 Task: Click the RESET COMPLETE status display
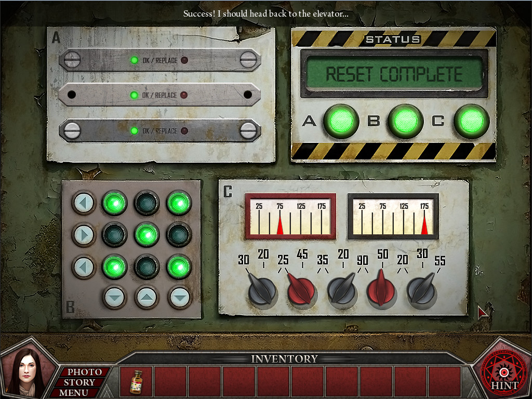coord(393,74)
